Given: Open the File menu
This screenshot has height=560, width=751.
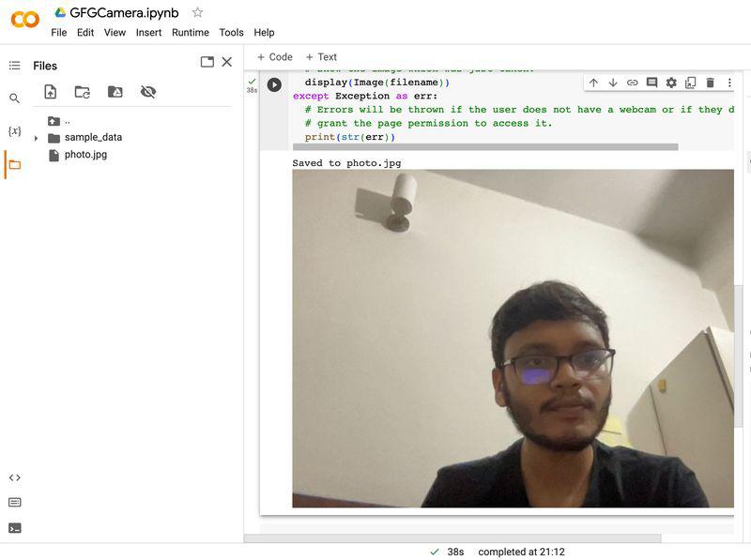Looking at the screenshot, I should (x=59, y=33).
